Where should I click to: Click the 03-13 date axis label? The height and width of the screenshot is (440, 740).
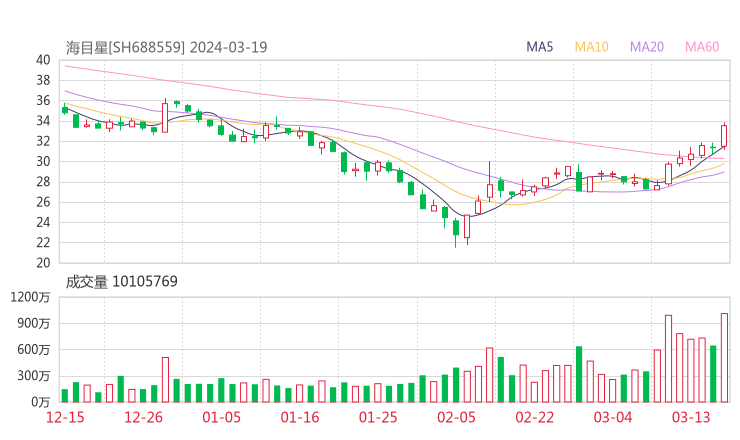[x=691, y=417]
